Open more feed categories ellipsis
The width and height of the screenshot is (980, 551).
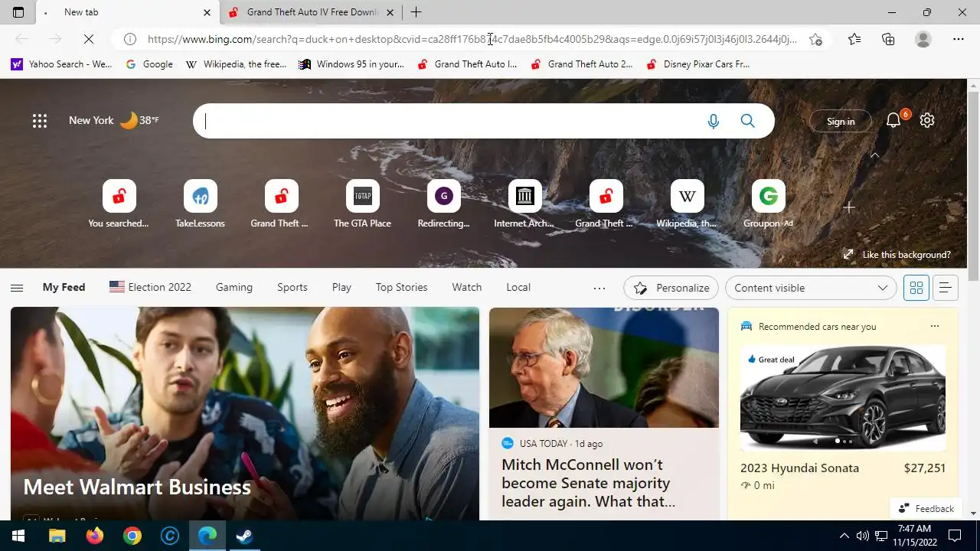click(x=599, y=288)
